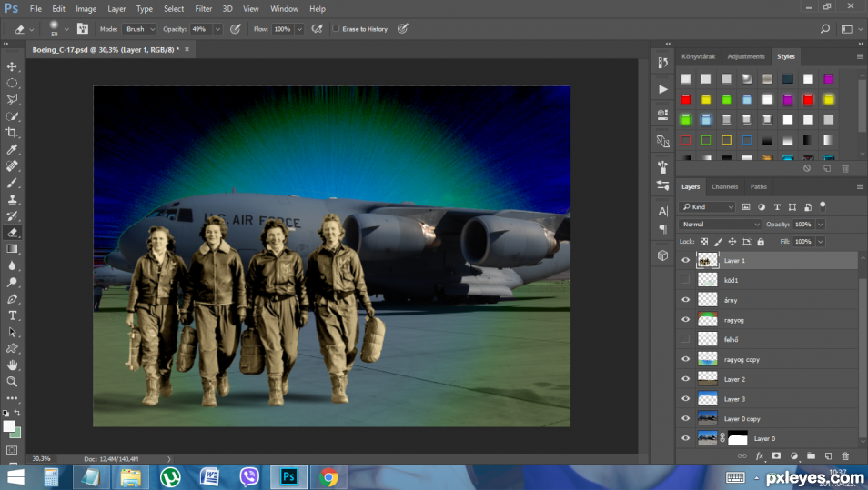Delete layer with Layers panel trash icon
868x490 pixels.
(x=845, y=455)
